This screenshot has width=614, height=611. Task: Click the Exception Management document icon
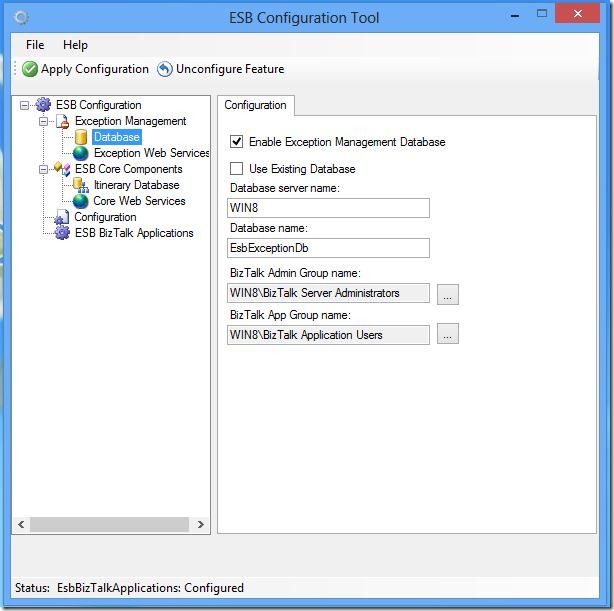point(62,121)
